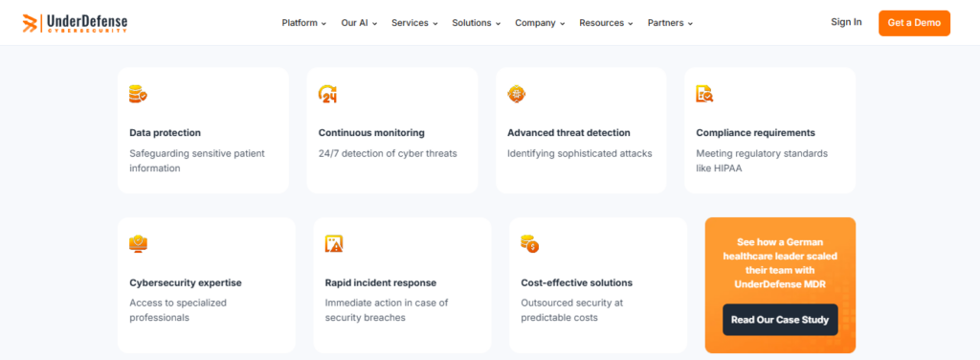Click "Outsourced security at predictable costs" text
Image resolution: width=980 pixels, height=360 pixels.
[572, 310]
